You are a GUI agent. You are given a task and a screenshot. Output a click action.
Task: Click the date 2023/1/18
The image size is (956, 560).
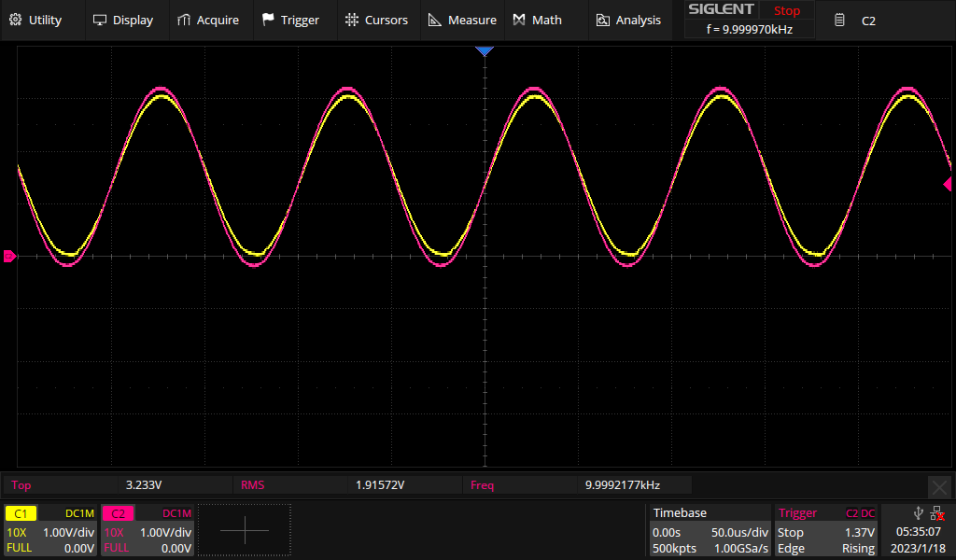918,549
